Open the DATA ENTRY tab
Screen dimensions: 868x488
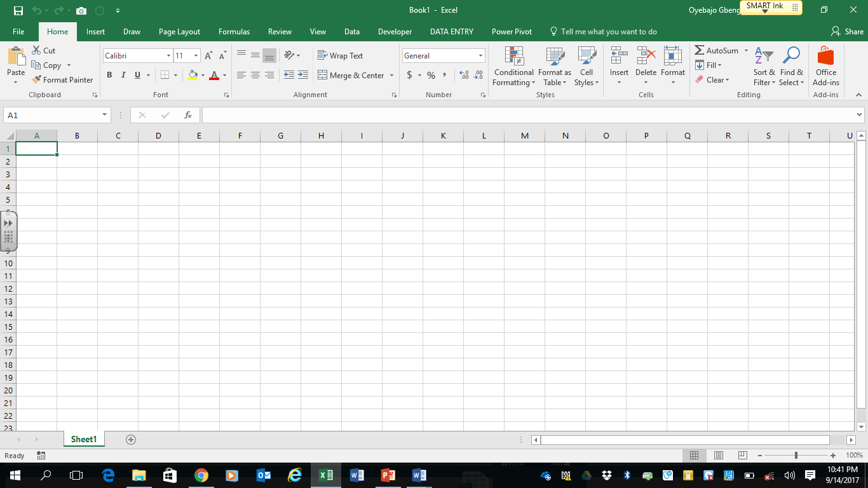pyautogui.click(x=452, y=31)
